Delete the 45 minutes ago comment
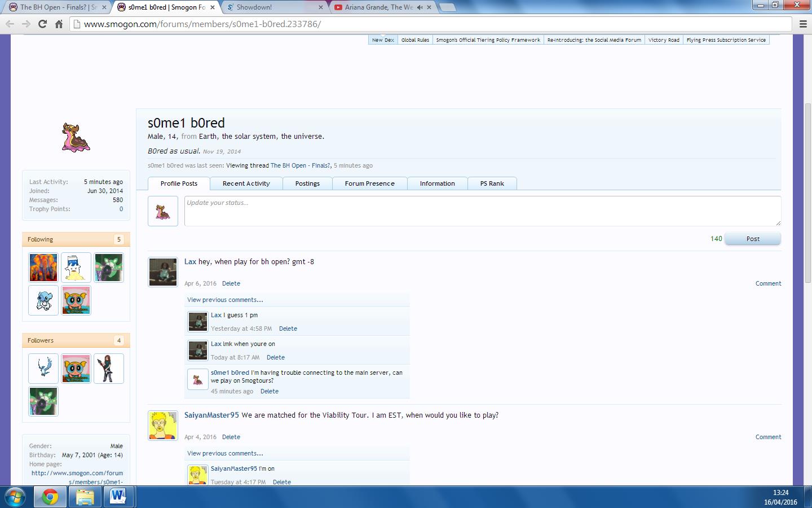The image size is (812, 508). 269,391
